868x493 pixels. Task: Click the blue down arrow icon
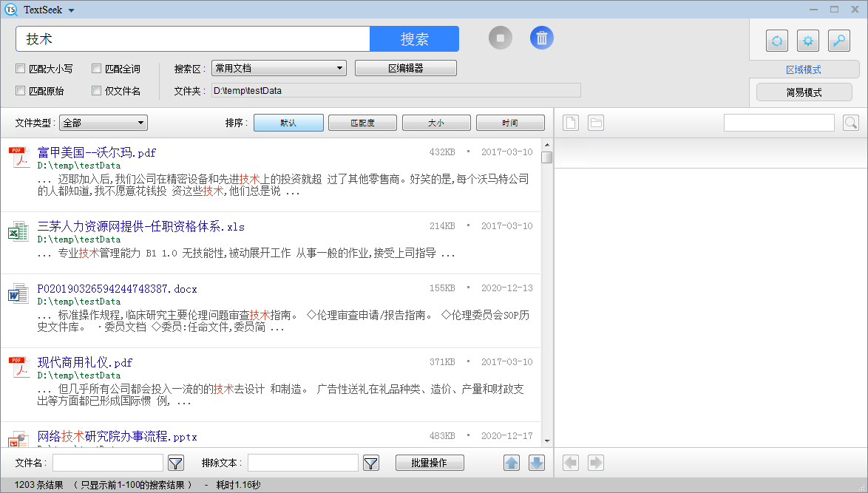point(537,463)
